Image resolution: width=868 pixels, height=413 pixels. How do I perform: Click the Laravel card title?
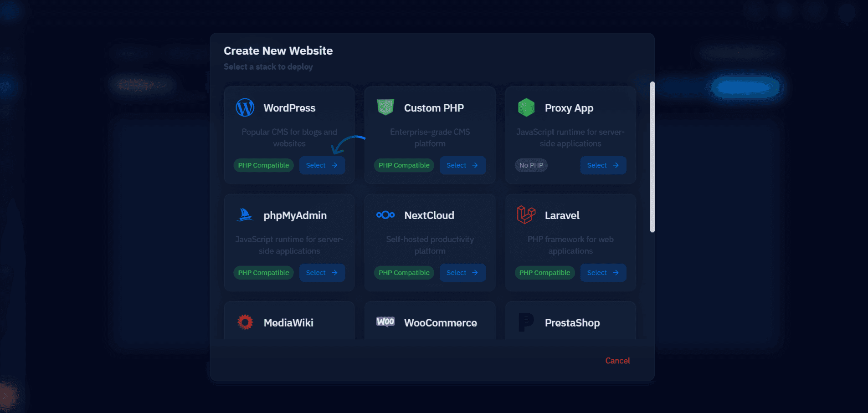pyautogui.click(x=562, y=215)
